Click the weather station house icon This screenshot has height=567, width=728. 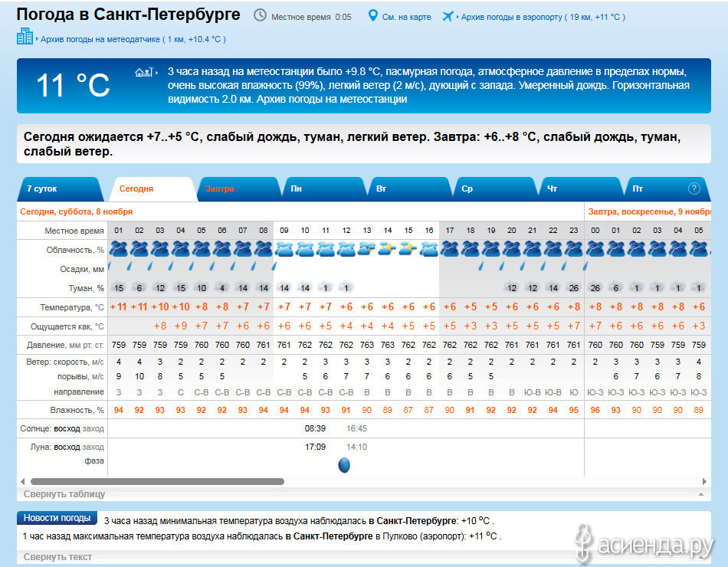point(144,72)
